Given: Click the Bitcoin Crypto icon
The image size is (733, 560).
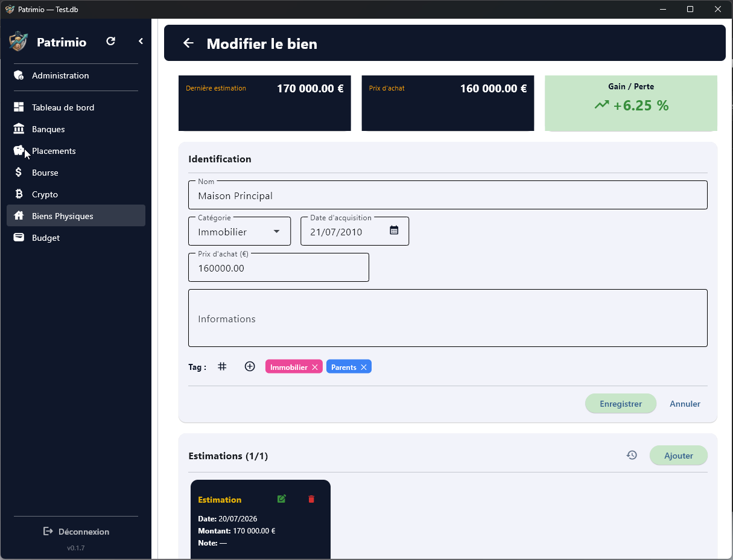Looking at the screenshot, I should coord(19,194).
